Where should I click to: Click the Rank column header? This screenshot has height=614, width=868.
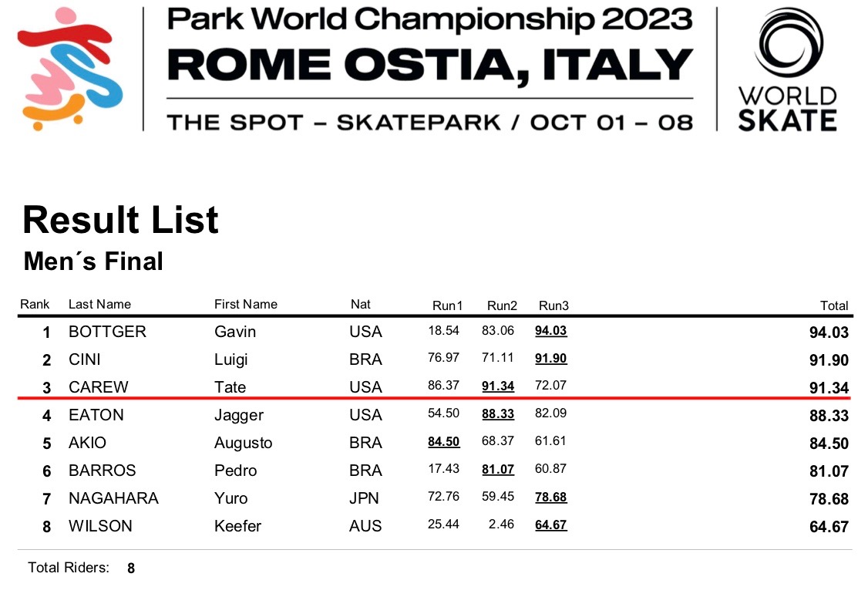tap(35, 305)
